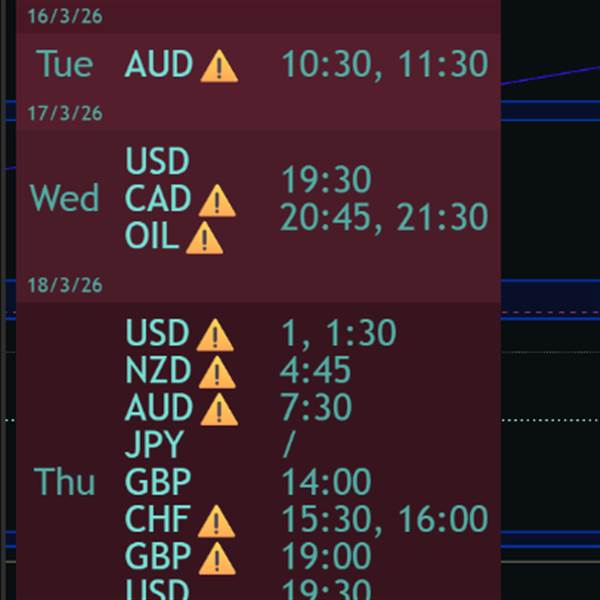Click the 10:30, 11:30 time entry
This screenshot has width=600, height=600.
click(385, 65)
